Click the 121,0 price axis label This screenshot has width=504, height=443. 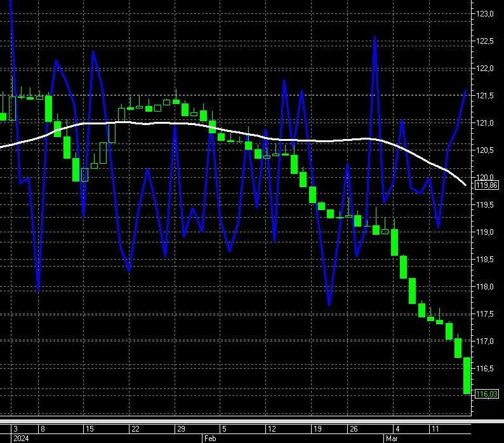485,122
